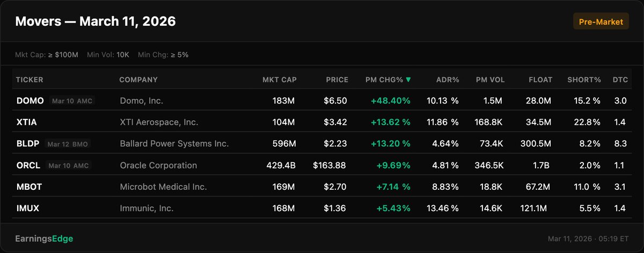Click the SHORT% column header
This screenshot has height=253, width=644.
coord(584,80)
